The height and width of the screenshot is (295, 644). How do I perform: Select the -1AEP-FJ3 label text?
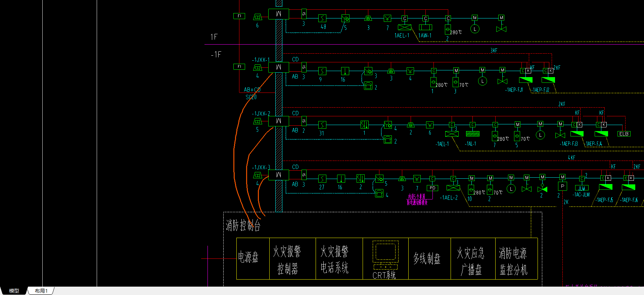point(568,144)
